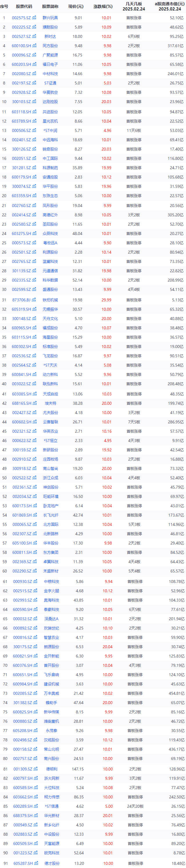The height and width of the screenshot is (868, 186).
Task: Open stock name link 常山北明
Action: pyautogui.click(x=51, y=749)
